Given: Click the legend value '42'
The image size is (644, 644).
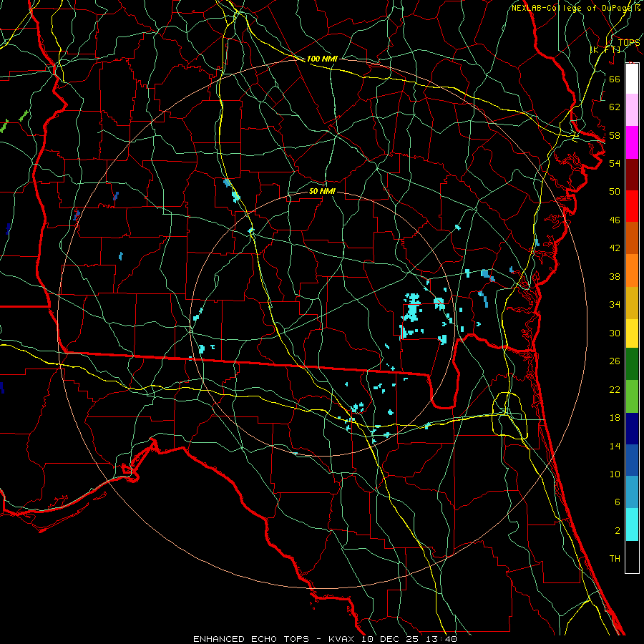Looking at the screenshot, I should click(615, 248).
